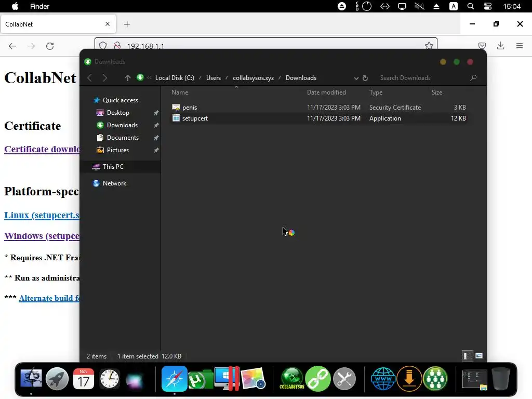The width and height of the screenshot is (532, 399).
Task: Click Explorer's back arrow
Action: click(x=89, y=78)
